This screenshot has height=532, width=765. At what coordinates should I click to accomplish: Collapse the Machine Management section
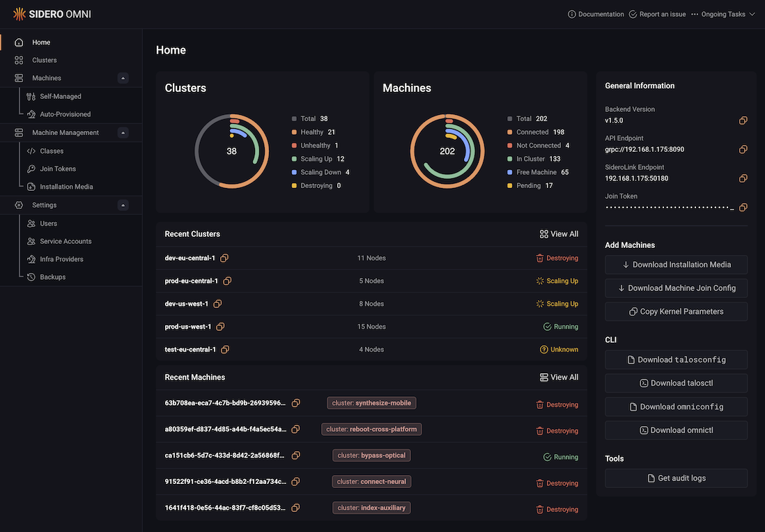click(123, 132)
